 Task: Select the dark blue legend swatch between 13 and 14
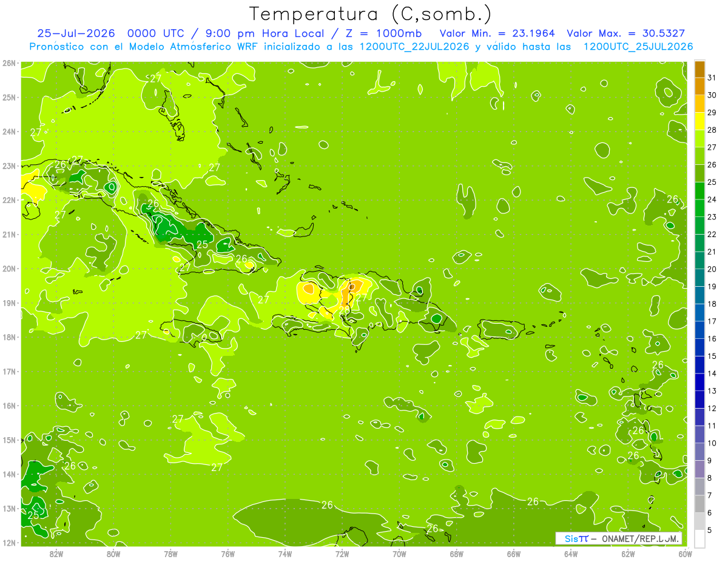699,382
